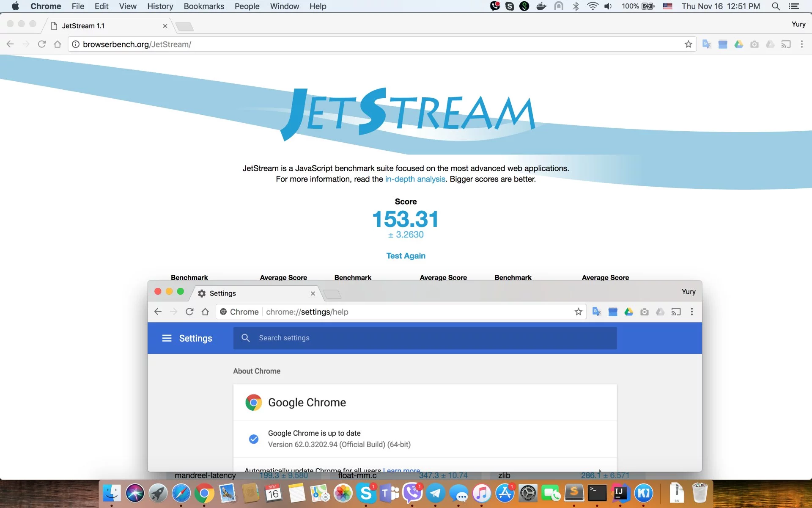
Task: Close the Settings tab
Action: point(313,293)
